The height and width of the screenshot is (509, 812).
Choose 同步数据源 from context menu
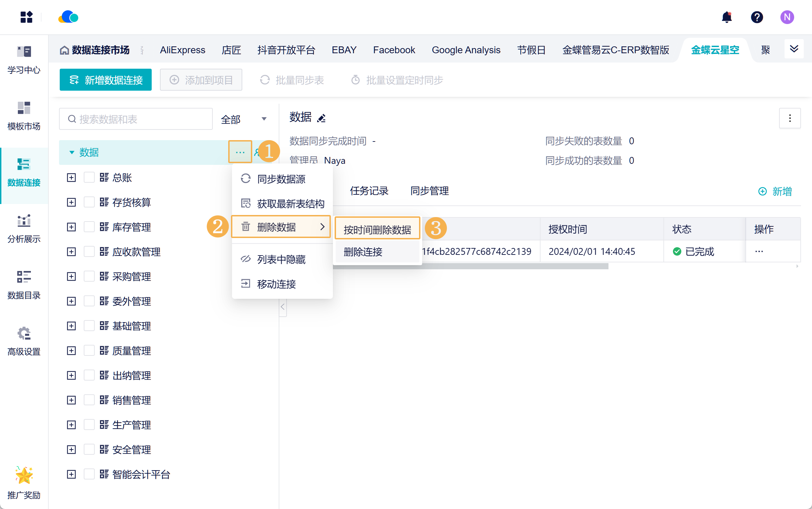pyautogui.click(x=282, y=179)
